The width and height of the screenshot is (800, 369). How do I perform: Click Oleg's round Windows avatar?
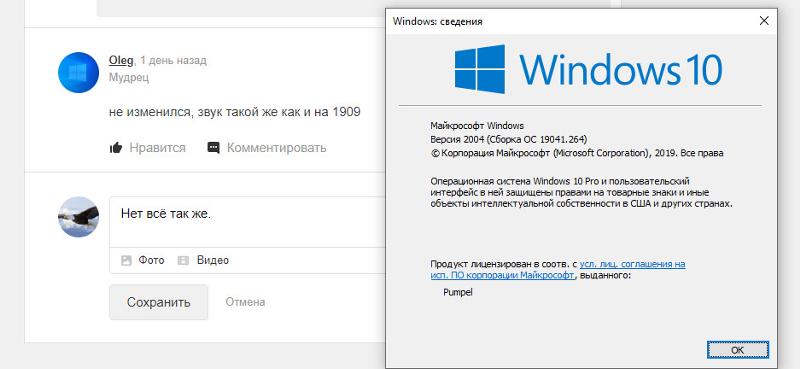pos(78,72)
